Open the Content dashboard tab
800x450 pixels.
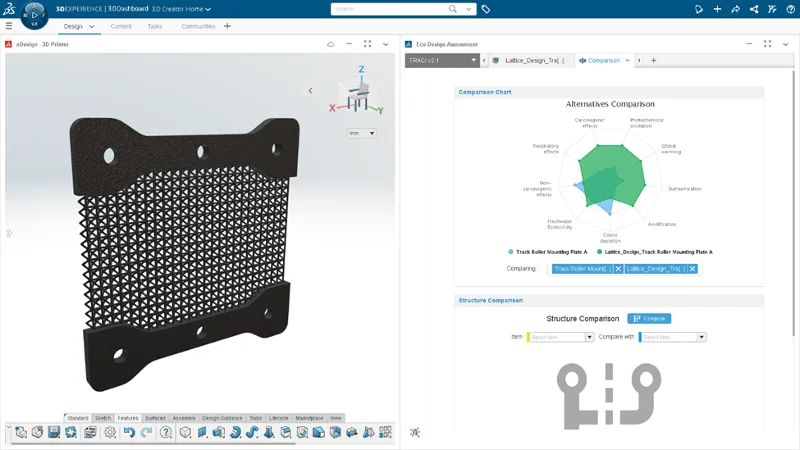[121, 26]
